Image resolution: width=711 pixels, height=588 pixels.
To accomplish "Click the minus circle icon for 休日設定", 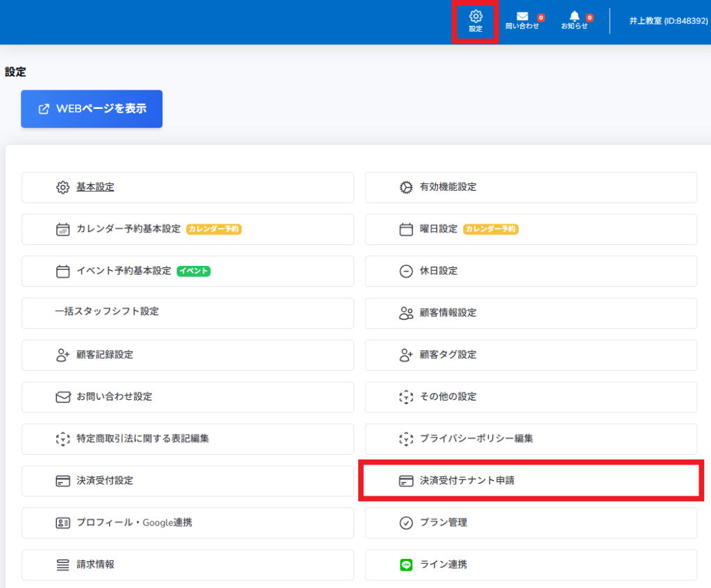I will coord(406,271).
